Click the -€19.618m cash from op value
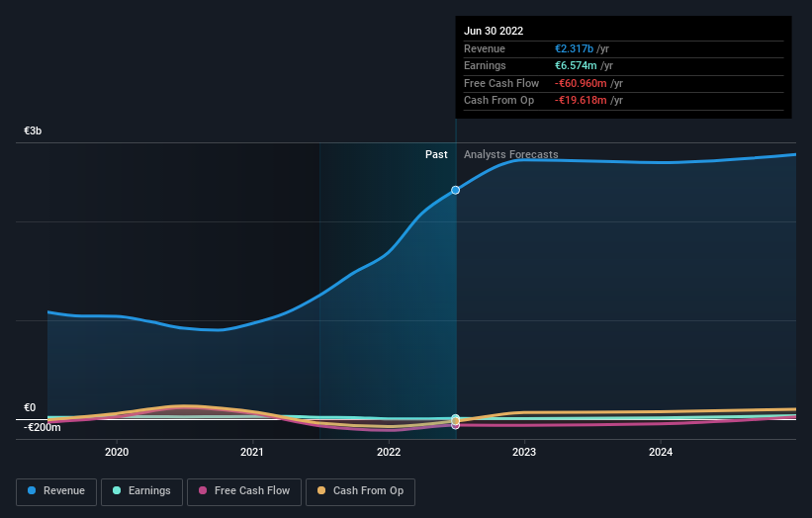Image resolution: width=812 pixels, height=518 pixels. tap(581, 101)
